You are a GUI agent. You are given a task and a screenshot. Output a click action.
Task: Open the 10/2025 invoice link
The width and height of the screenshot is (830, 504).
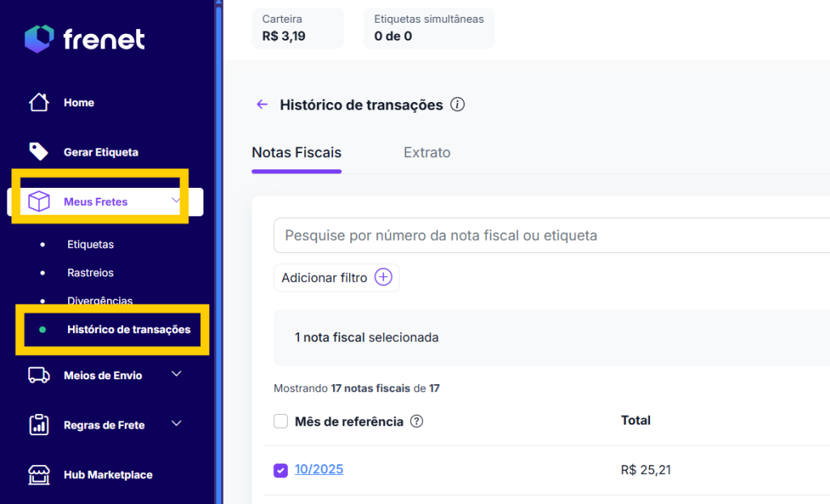point(319,470)
